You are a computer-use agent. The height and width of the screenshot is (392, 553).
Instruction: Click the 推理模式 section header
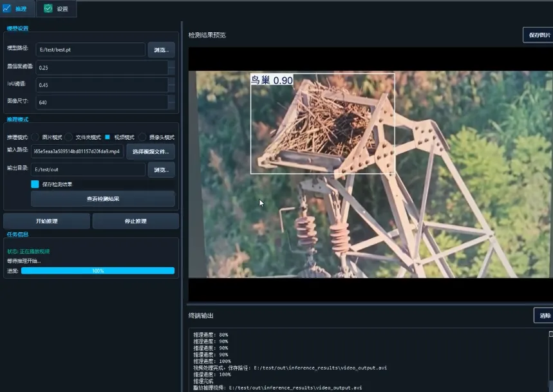click(17, 119)
